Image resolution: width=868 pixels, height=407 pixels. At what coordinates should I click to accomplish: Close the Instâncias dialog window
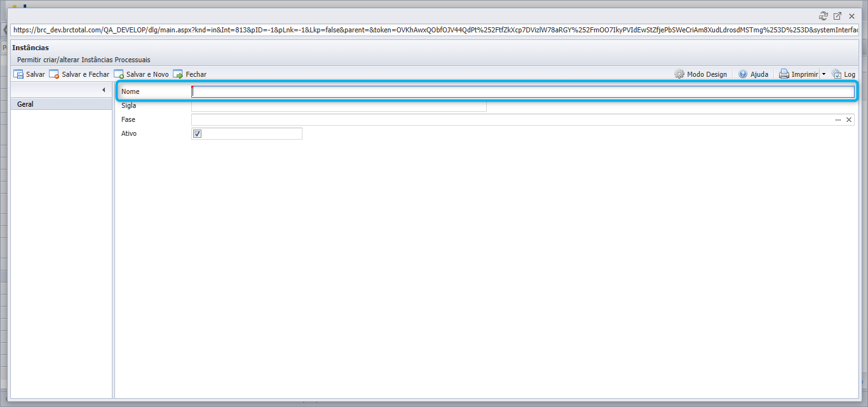(851, 16)
